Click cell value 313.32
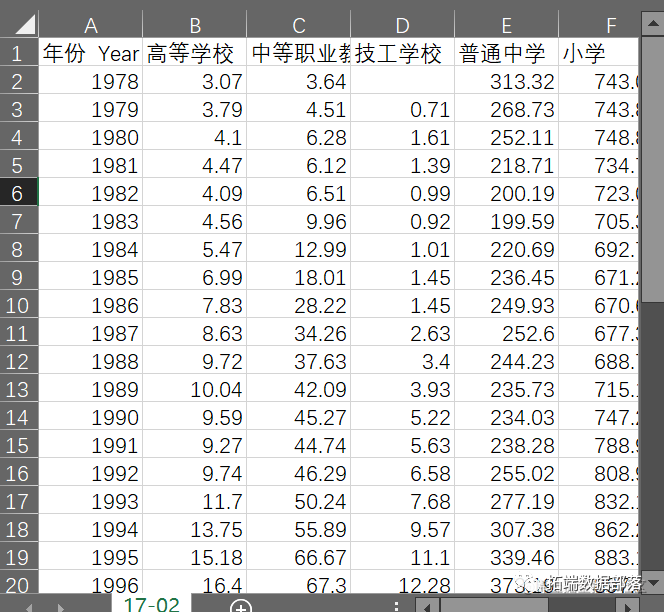This screenshot has width=664, height=612. [x=506, y=80]
